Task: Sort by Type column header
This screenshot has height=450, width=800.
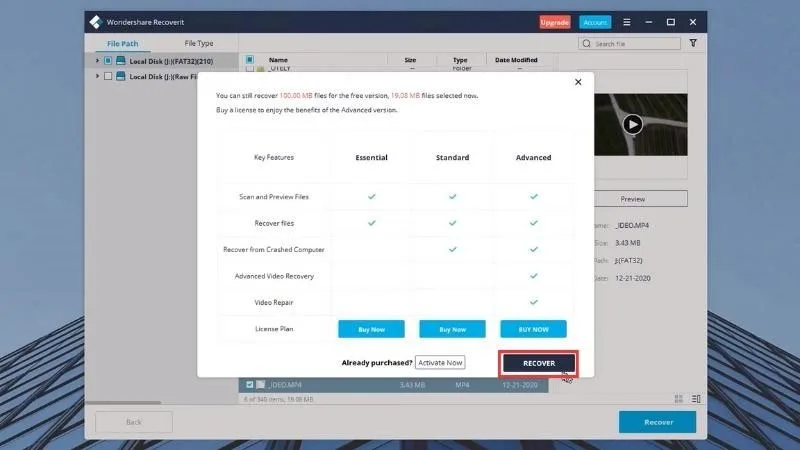Action: (460, 60)
